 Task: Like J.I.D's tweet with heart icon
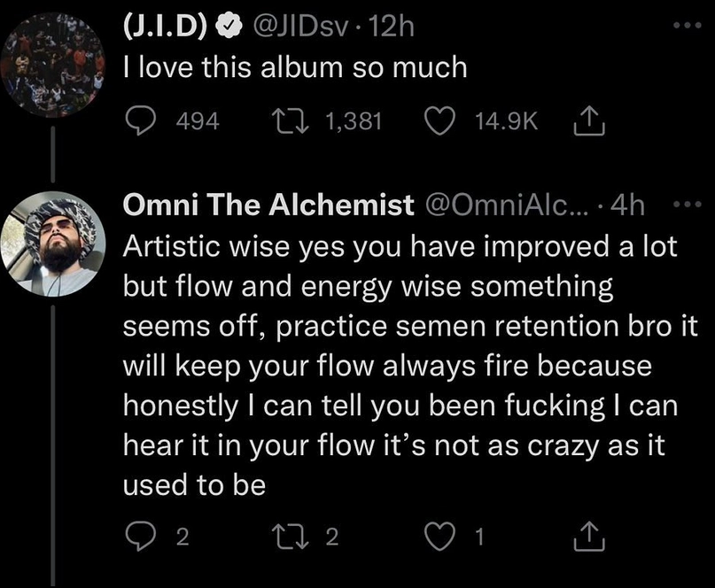[440, 120]
